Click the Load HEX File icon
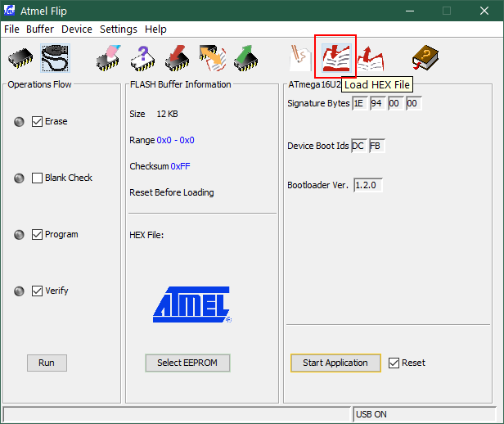 (336, 58)
